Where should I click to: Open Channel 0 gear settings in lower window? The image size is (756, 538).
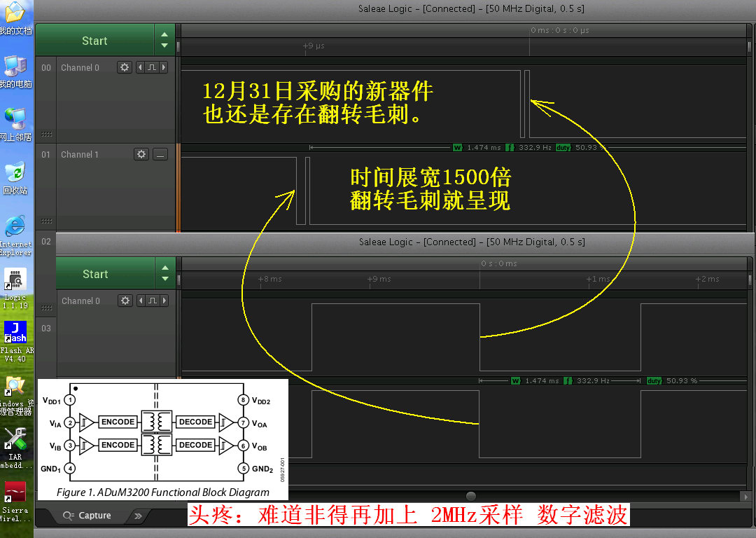tap(125, 301)
